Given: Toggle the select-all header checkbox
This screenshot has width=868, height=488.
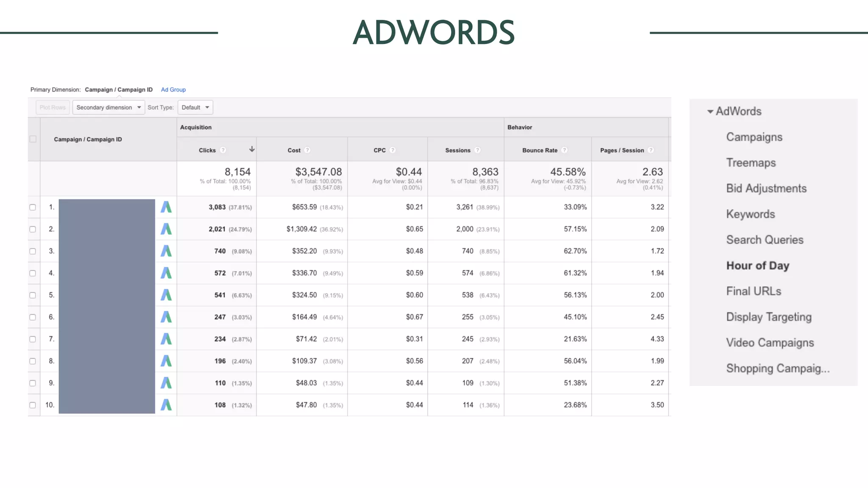Looking at the screenshot, I should [33, 139].
